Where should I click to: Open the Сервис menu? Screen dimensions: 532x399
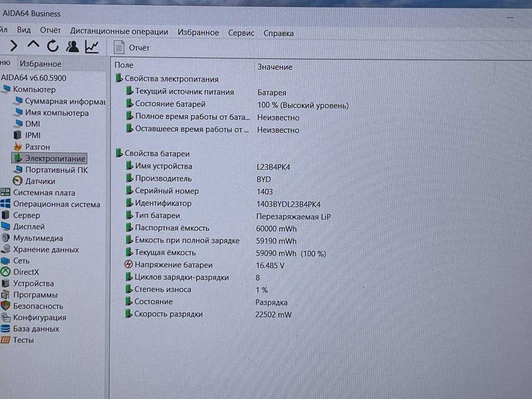pos(241,33)
